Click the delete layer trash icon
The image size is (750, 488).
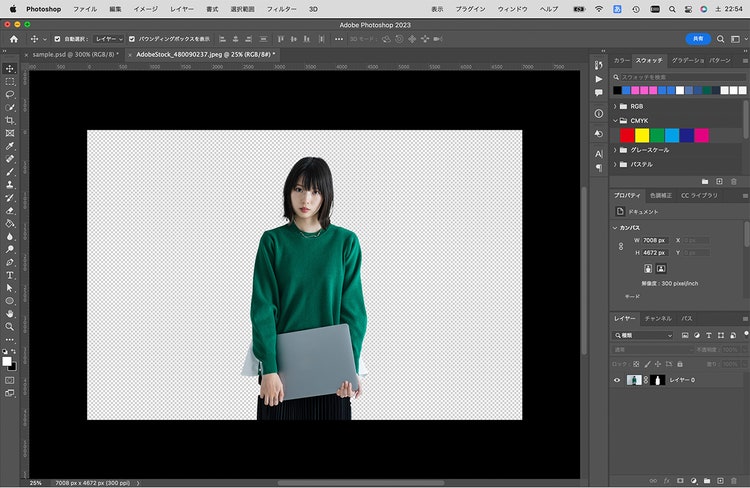(734, 481)
